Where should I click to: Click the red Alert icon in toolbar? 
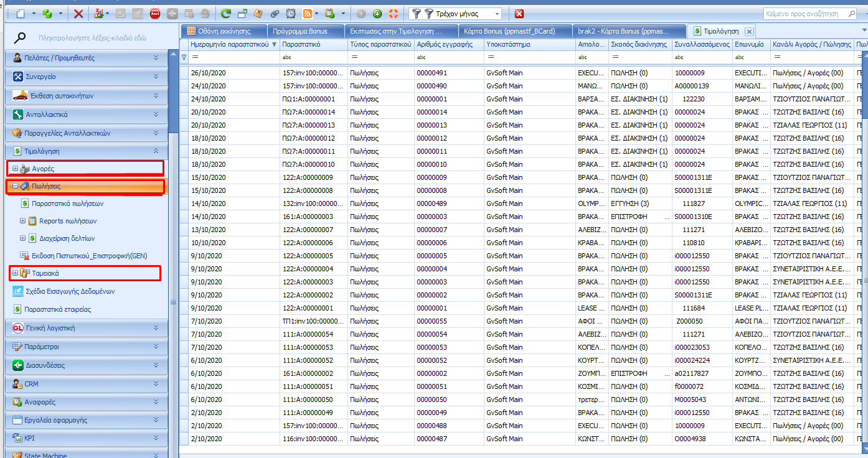[154, 14]
